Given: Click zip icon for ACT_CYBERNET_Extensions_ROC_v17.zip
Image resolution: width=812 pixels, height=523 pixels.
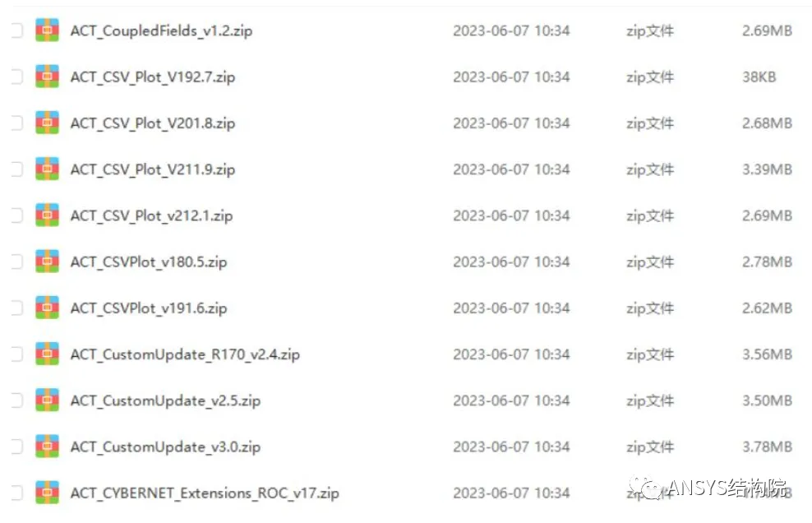Looking at the screenshot, I should (47, 493).
